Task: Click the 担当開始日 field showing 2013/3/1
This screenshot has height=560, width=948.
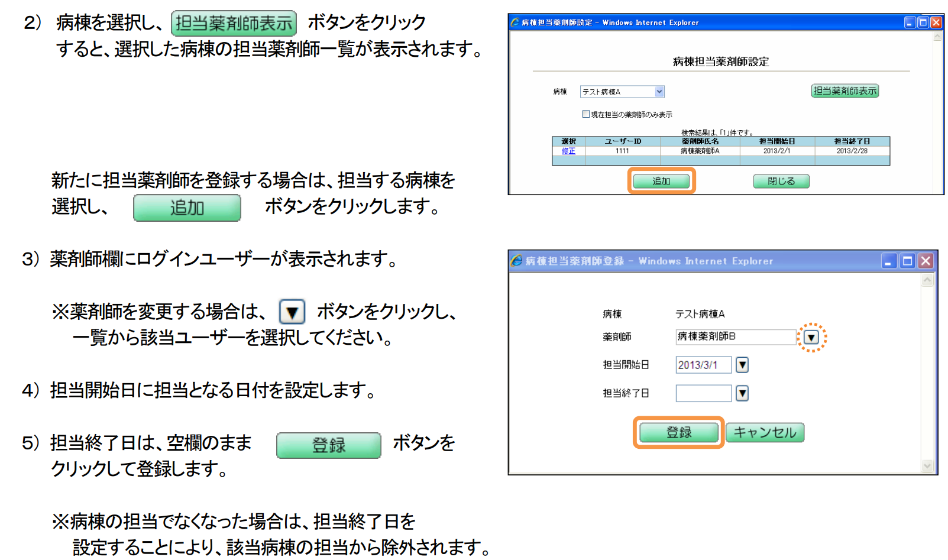Action: point(703,365)
